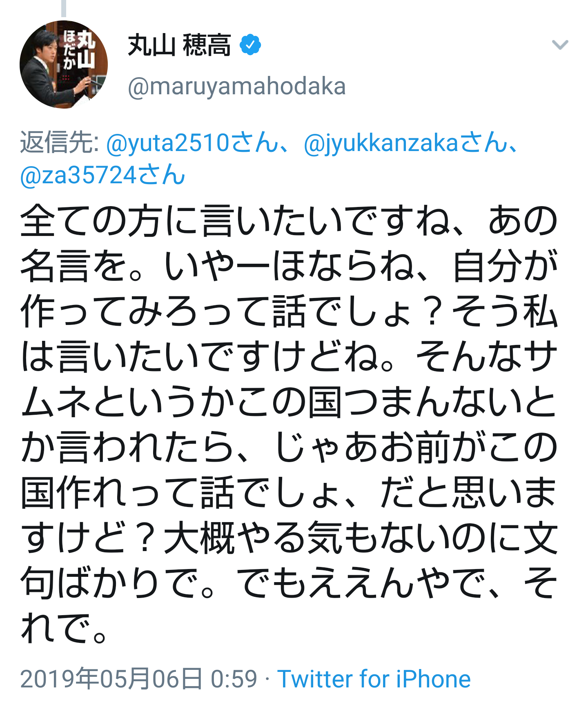Click the gray thread connector line above avatar
Screen dimensions: 588x707
tap(64, 8)
